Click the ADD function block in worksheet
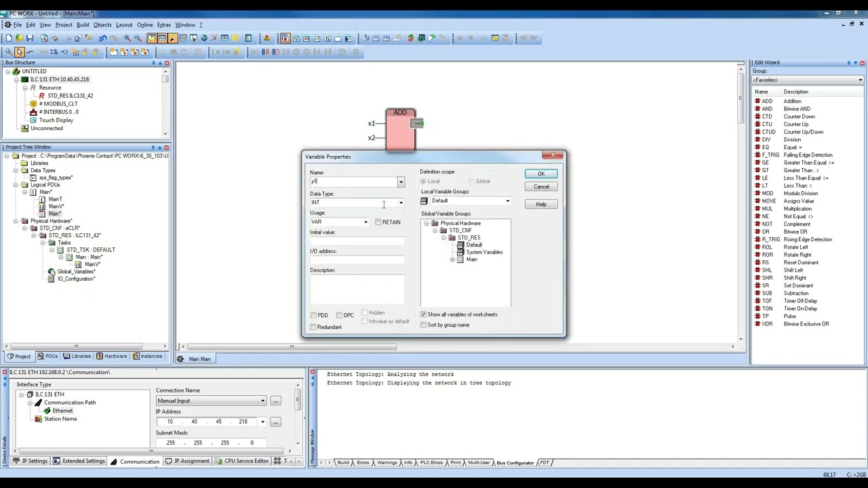The width and height of the screenshot is (868, 488). point(401,129)
